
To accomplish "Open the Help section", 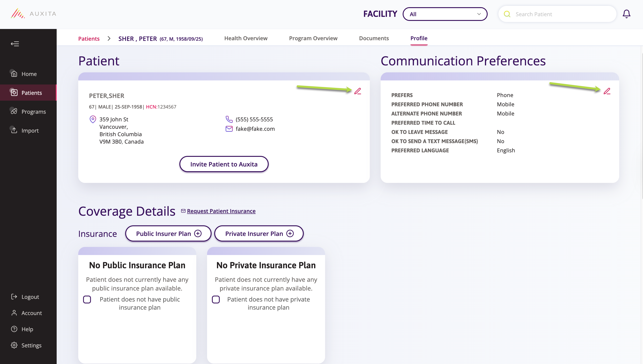I will (x=27, y=329).
